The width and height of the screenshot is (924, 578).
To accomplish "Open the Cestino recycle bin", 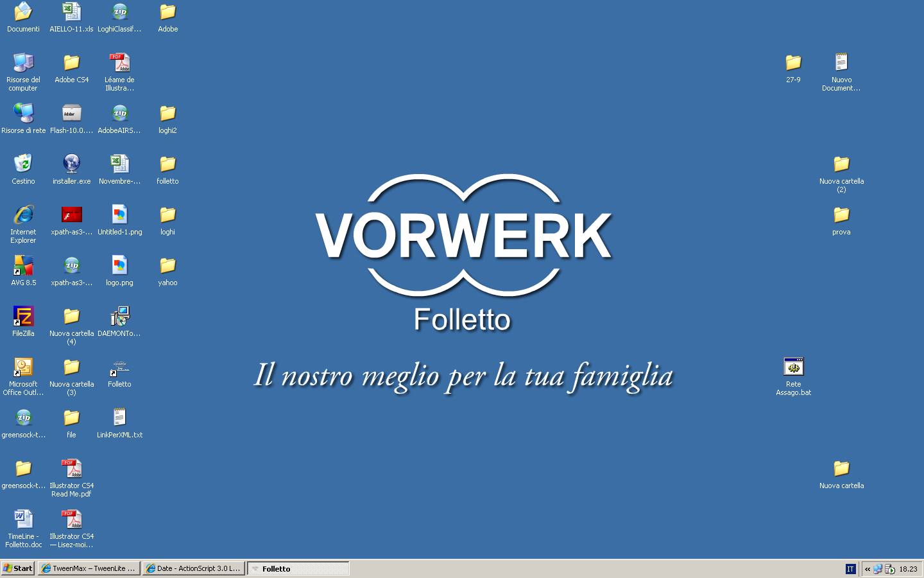I will [23, 164].
